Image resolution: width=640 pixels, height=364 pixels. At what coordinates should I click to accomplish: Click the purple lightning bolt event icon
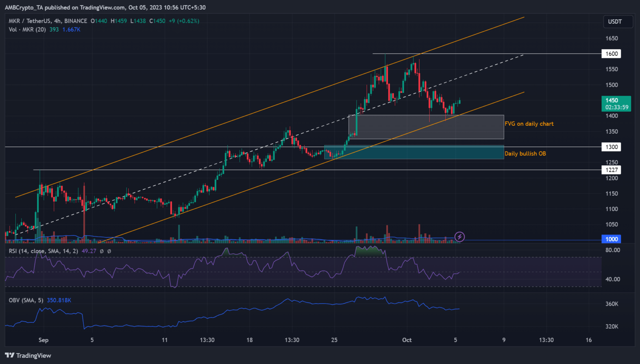coord(459,237)
